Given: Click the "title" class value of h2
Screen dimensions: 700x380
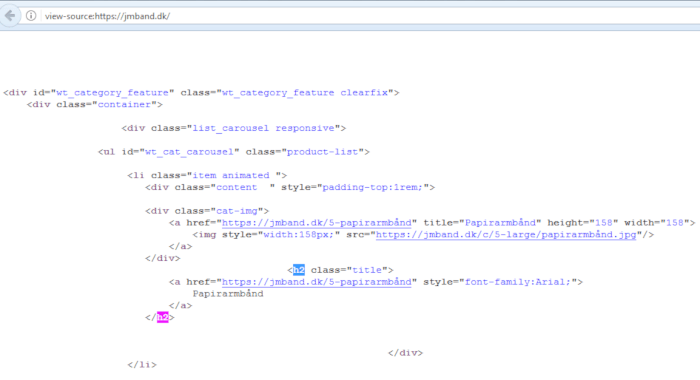Looking at the screenshot, I should 367,270.
